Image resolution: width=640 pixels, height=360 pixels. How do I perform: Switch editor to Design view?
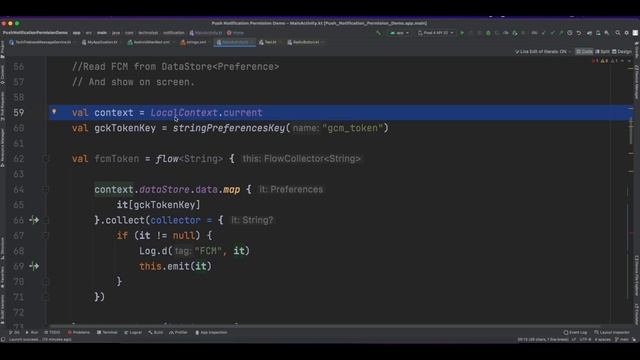tap(622, 51)
